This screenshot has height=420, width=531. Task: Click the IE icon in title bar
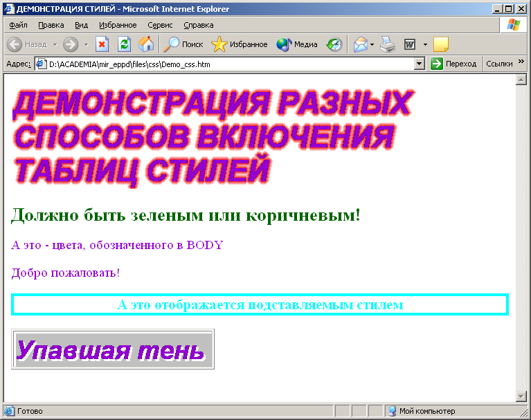click(9, 9)
